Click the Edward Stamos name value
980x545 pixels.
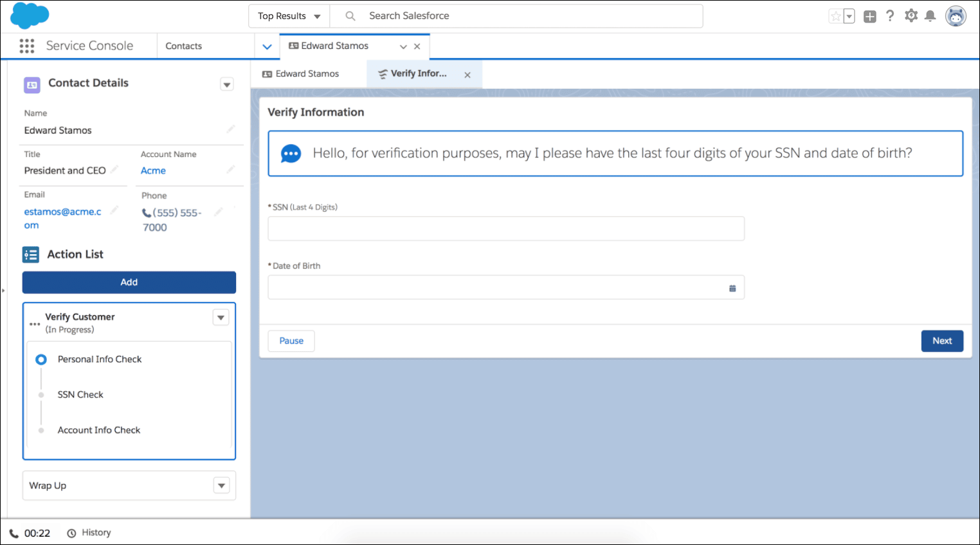tap(58, 131)
